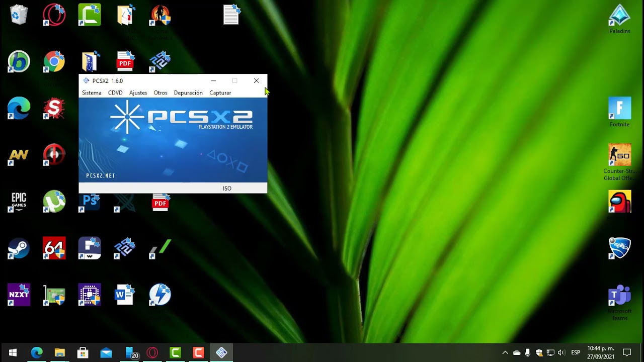This screenshot has width=644, height=362.
Task: Select the Wondershare desktop shortcut
Action: pos(90,248)
